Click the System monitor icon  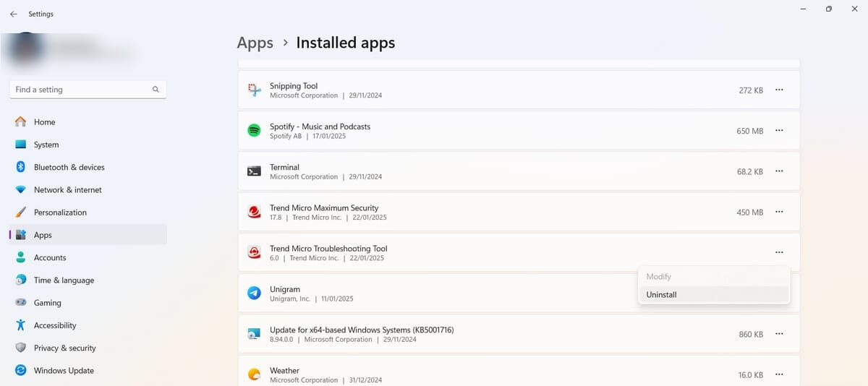coord(20,145)
